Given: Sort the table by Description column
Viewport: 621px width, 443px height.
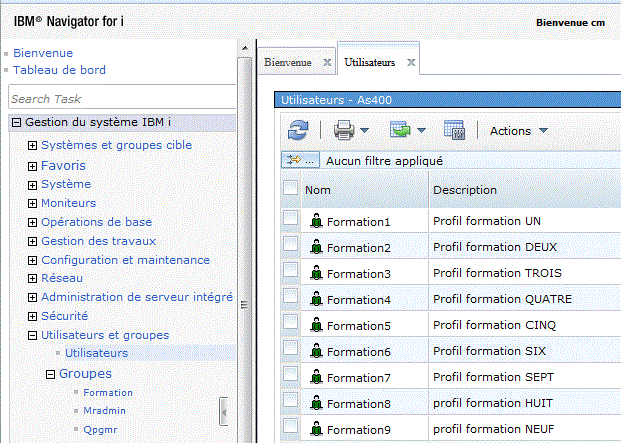Looking at the screenshot, I should click(x=465, y=190).
